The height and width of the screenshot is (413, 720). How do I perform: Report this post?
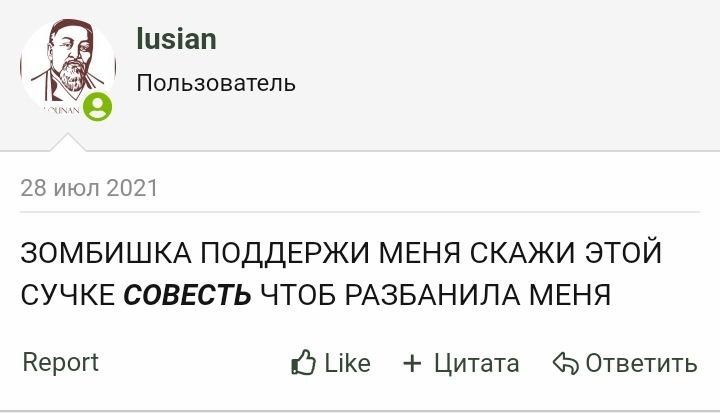(x=60, y=362)
